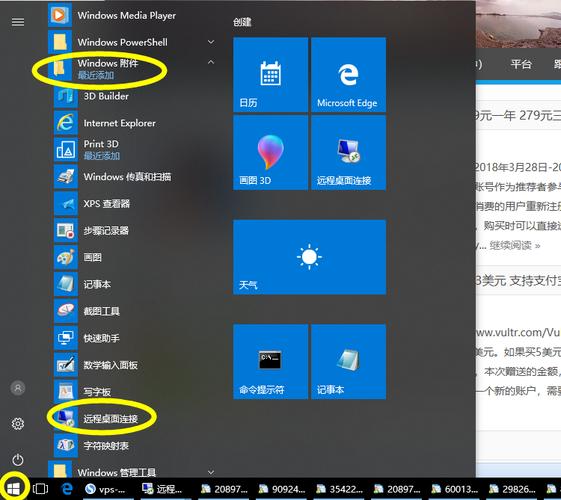This screenshot has height=500, width=561.
Task: Expand the Windows PowerShell folder chevron
Action: pos(211,42)
